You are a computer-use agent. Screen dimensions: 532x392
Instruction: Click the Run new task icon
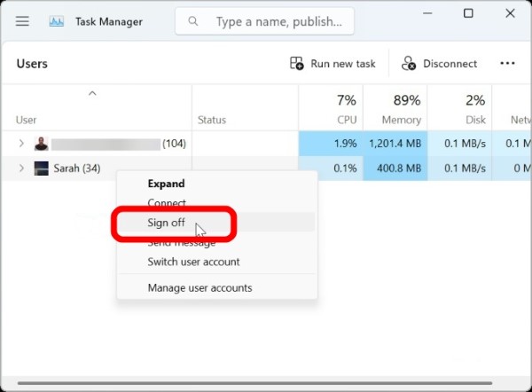[x=297, y=64]
